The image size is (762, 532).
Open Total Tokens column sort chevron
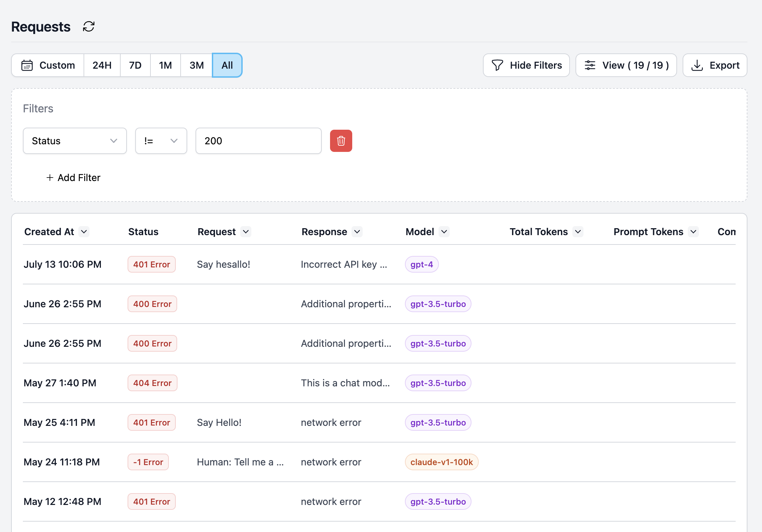pyautogui.click(x=578, y=232)
